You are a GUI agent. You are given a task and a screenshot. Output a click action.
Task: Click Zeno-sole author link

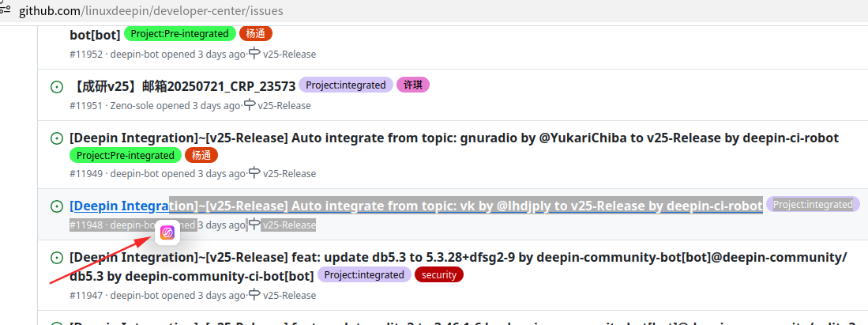tap(132, 105)
